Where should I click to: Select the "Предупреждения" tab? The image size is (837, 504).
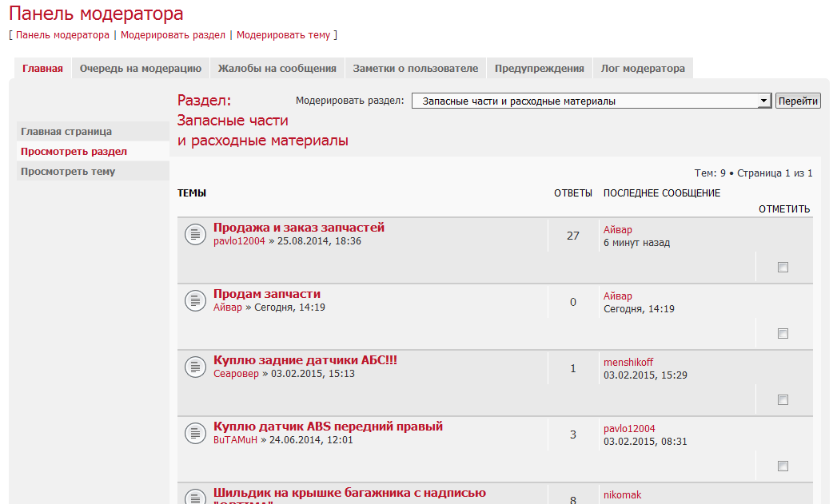pos(539,69)
